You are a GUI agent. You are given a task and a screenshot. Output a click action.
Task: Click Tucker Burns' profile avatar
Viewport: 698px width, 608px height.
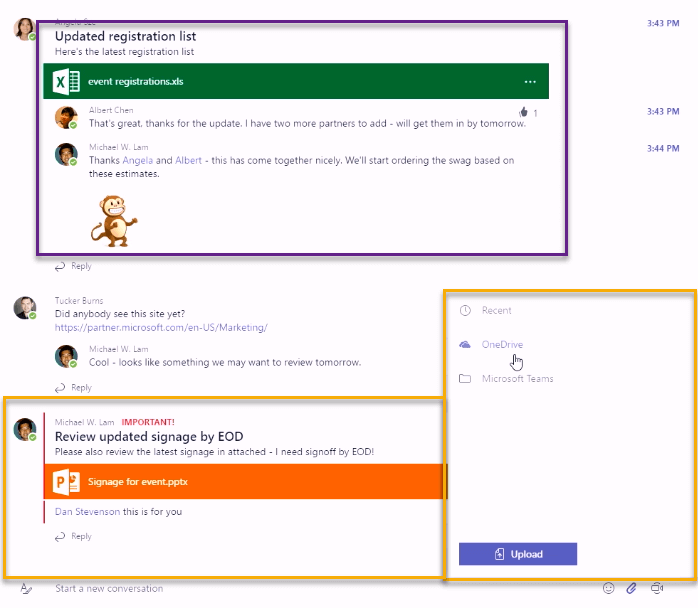click(24, 307)
